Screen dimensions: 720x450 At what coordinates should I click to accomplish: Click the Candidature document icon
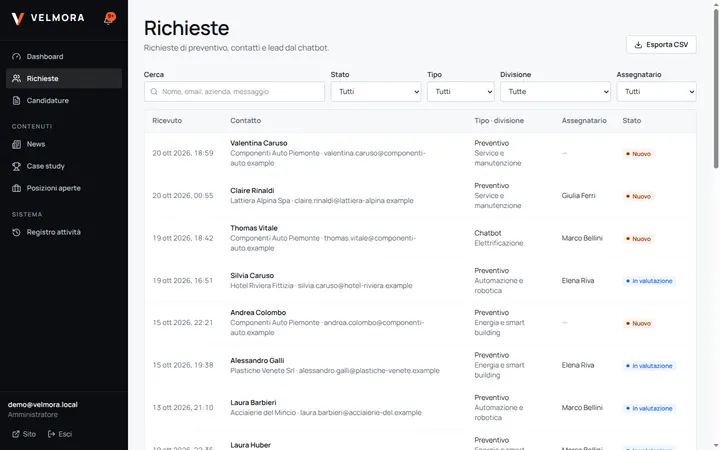(17, 101)
